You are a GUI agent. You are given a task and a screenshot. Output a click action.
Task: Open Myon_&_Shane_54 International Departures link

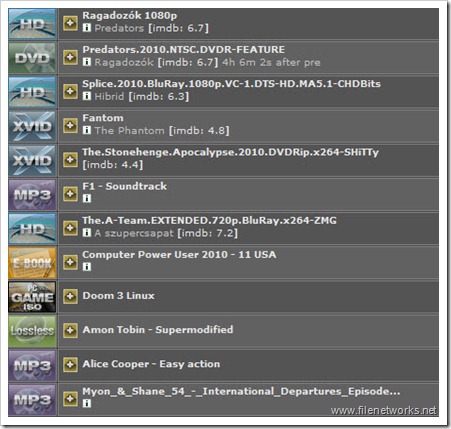tap(241, 391)
